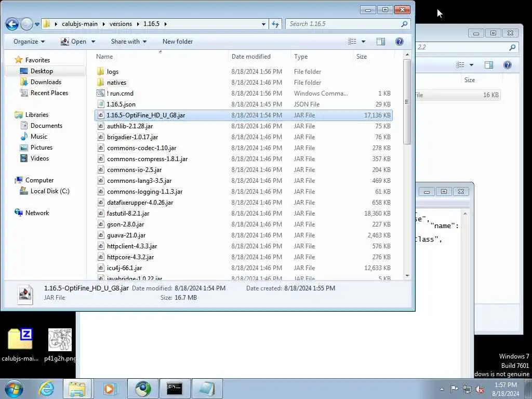This screenshot has width=532, height=399.
Task: Sort by Name column header
Action: pos(104,57)
